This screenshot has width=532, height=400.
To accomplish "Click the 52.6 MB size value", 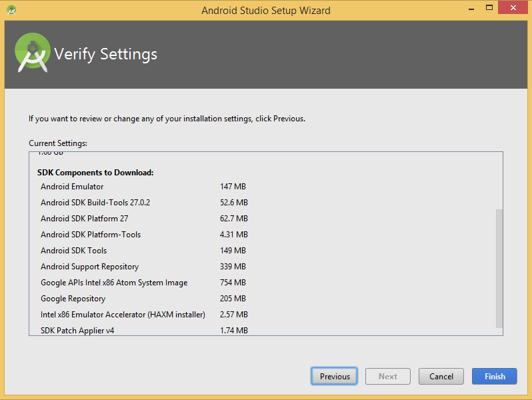I will pyautogui.click(x=234, y=202).
